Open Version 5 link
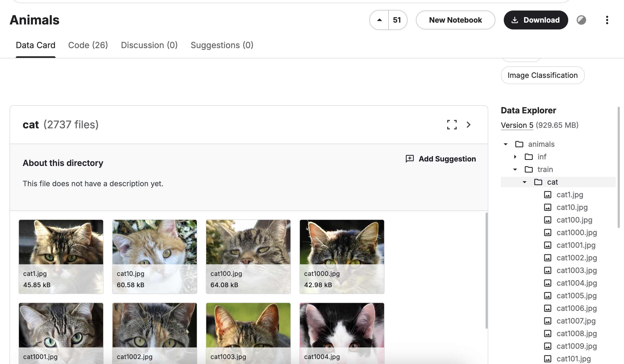This screenshot has height=364, width=624. (x=517, y=125)
